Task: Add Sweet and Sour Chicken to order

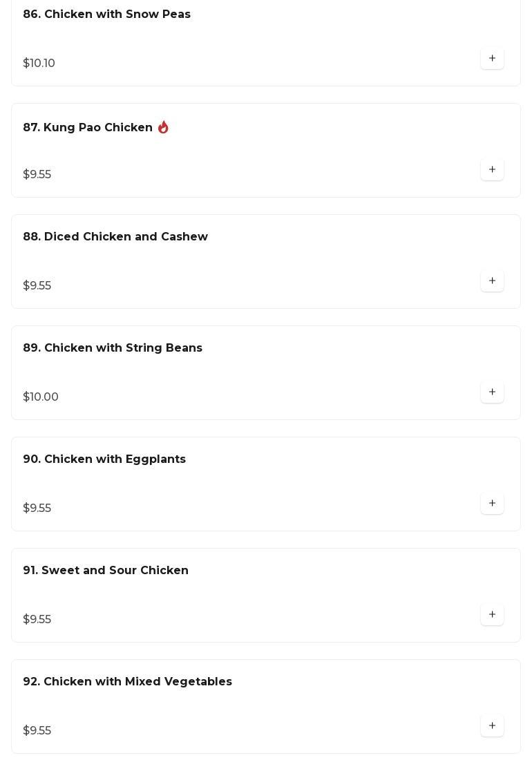Action: pos(492,615)
